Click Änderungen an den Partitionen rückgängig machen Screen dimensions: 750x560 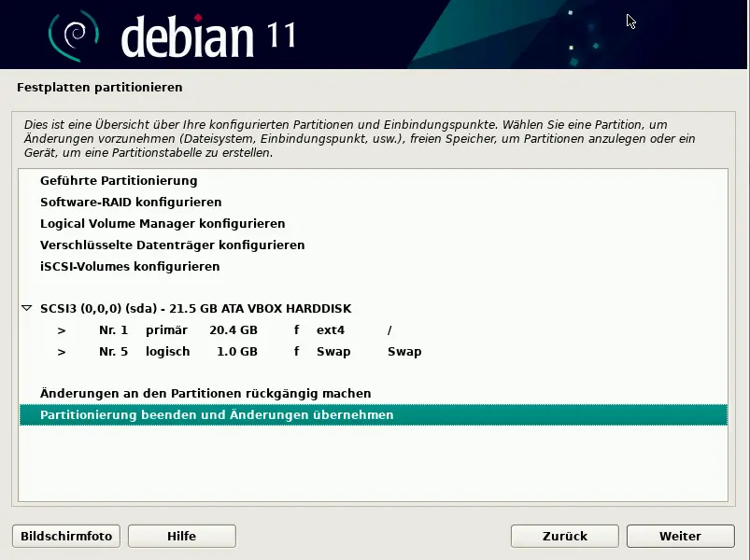click(x=205, y=393)
